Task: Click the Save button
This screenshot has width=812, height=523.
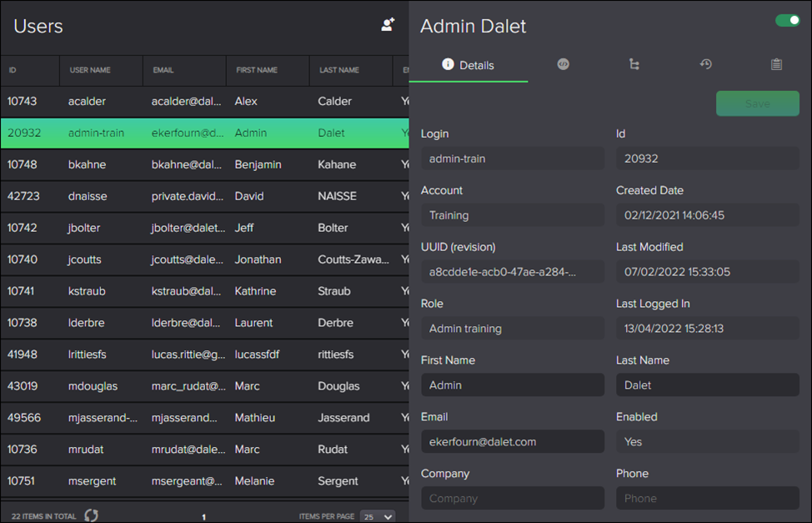Action: [757, 103]
